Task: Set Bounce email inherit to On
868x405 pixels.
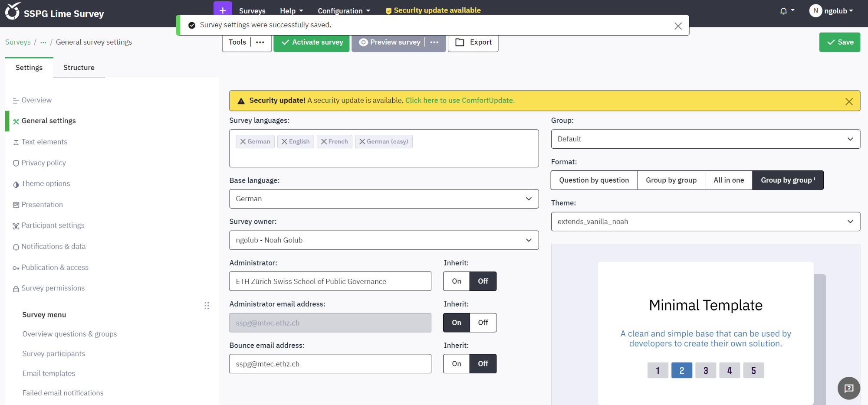Action: tap(456, 364)
